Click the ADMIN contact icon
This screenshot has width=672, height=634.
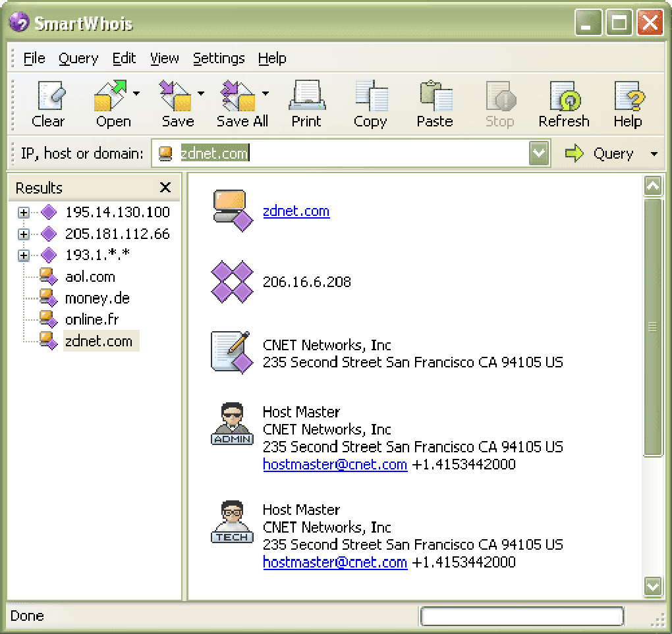(233, 424)
